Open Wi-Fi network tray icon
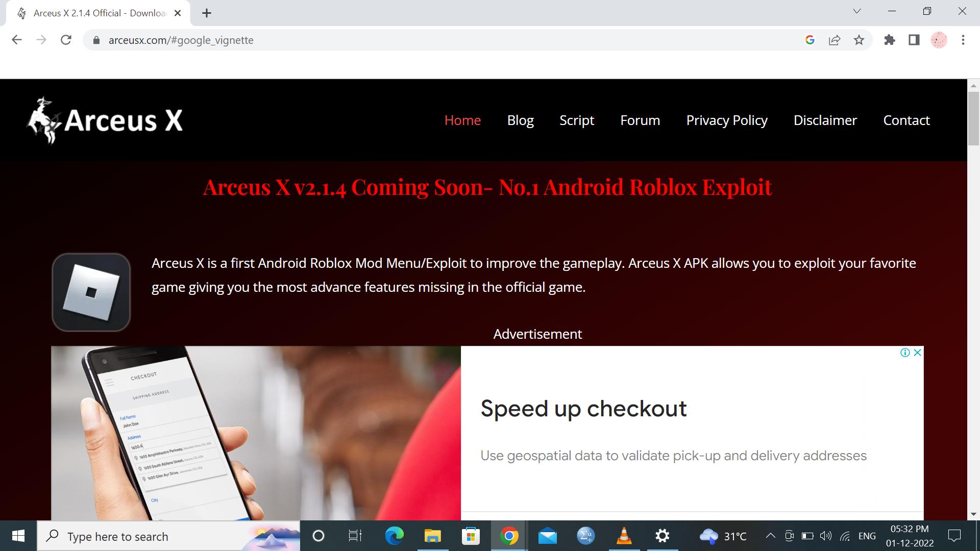The image size is (980, 551). pos(845,536)
